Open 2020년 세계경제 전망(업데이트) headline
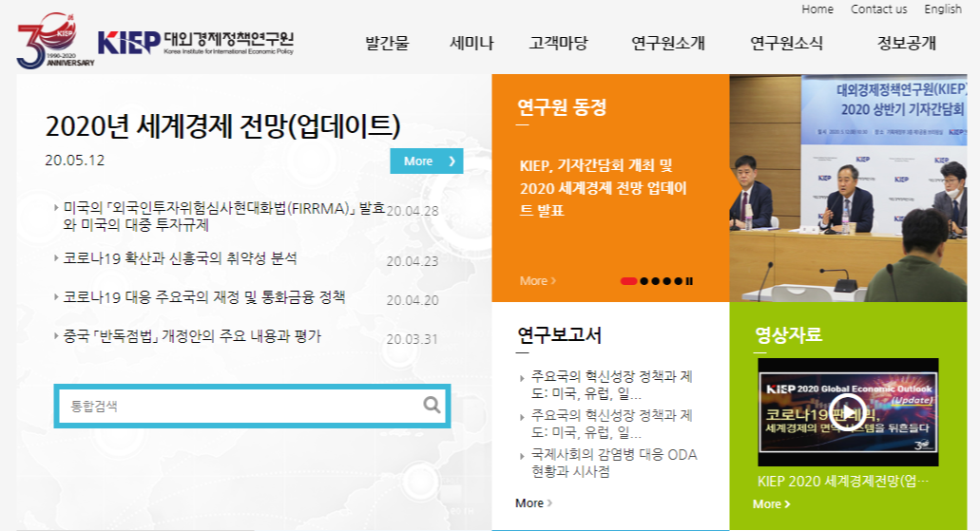 [222, 127]
